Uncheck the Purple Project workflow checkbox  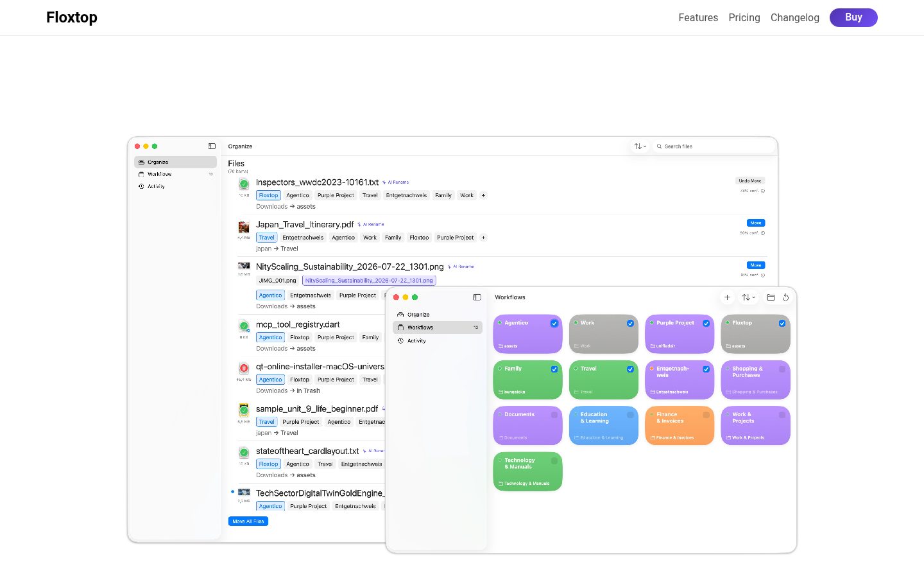click(706, 324)
